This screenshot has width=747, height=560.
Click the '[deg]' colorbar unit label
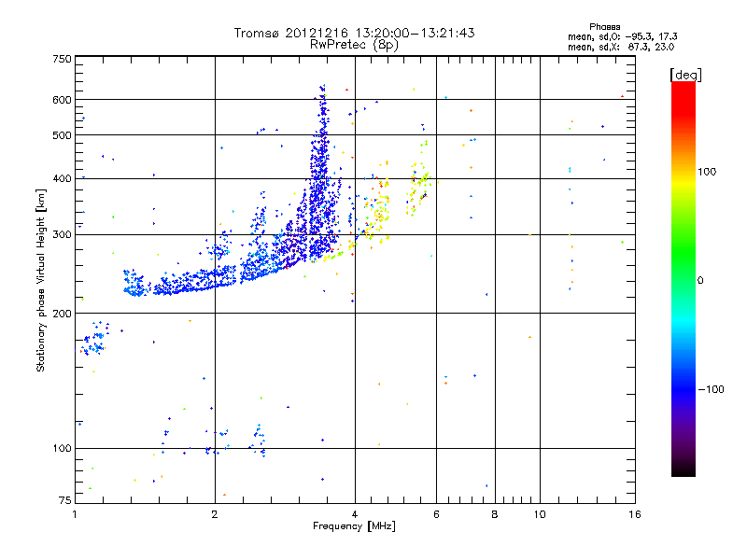(x=685, y=75)
